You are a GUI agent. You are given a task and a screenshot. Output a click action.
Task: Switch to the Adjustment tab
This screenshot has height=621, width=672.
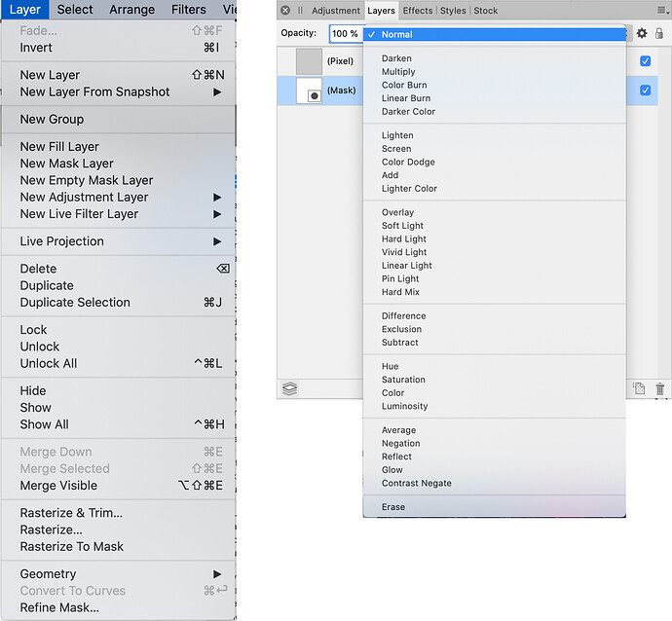click(336, 11)
